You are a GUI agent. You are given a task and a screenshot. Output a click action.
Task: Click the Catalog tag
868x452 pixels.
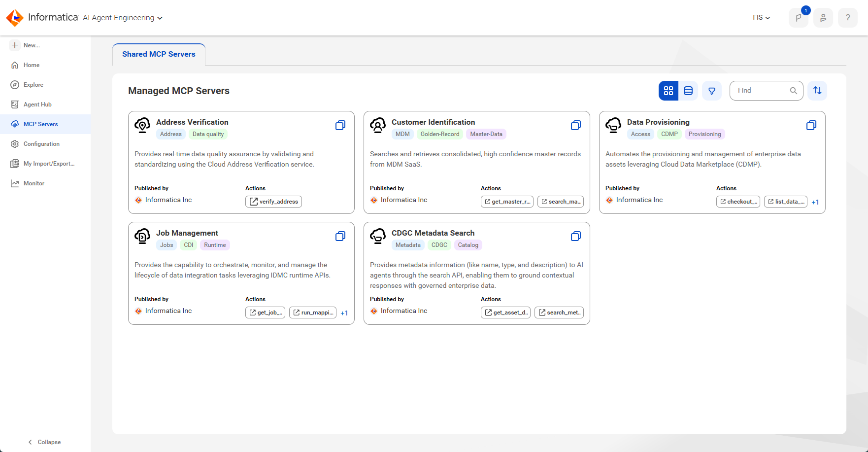tap(468, 245)
